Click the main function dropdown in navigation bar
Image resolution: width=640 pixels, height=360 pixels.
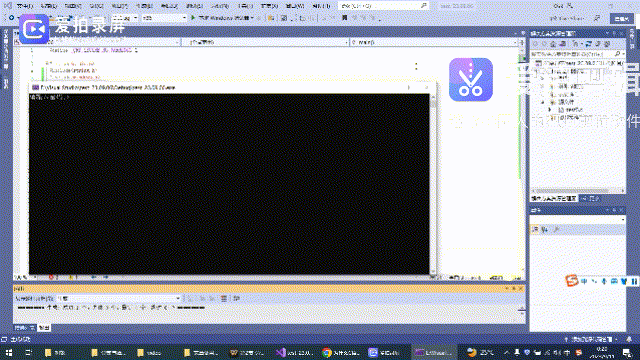tap(434, 42)
